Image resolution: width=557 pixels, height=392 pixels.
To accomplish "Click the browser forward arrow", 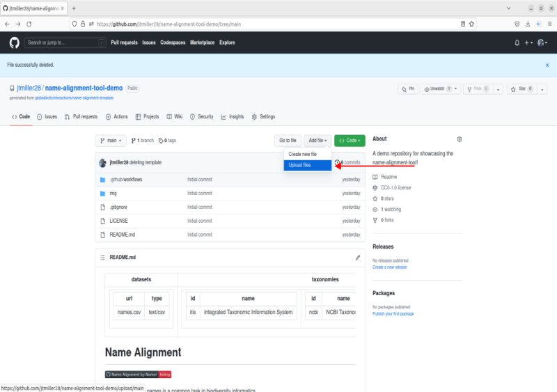I will click(x=18, y=24).
